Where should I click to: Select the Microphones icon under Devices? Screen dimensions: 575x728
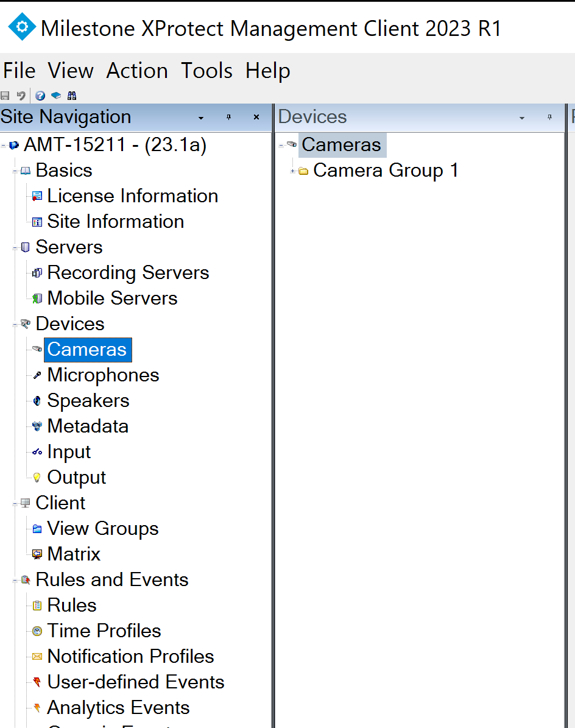coord(38,375)
